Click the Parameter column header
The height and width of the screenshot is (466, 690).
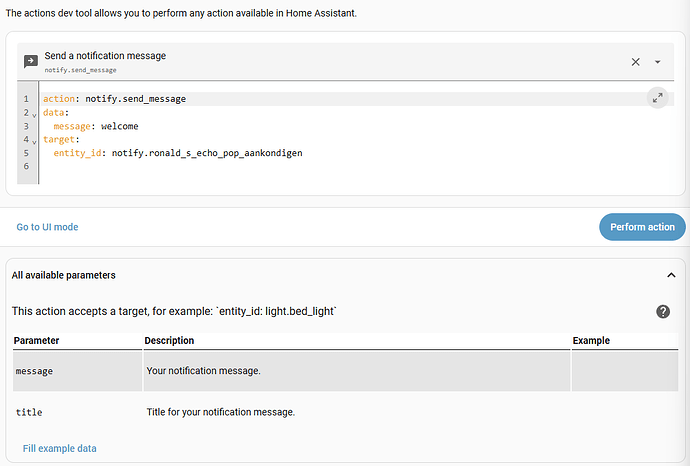(x=36, y=341)
